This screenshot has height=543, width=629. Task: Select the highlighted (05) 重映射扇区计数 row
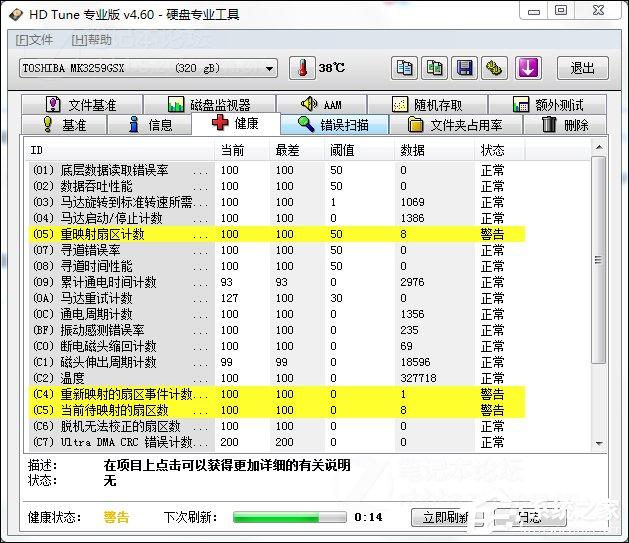coord(277,234)
